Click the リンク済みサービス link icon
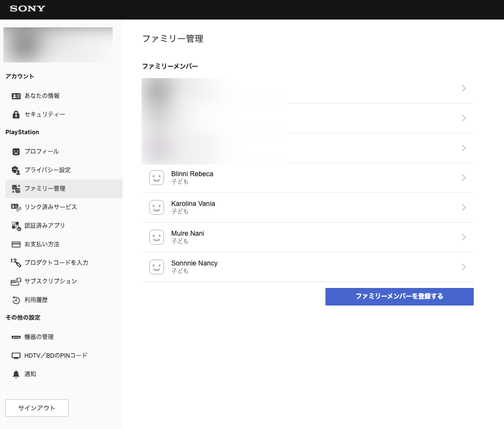Screen dimensions: 504x429 (16, 207)
